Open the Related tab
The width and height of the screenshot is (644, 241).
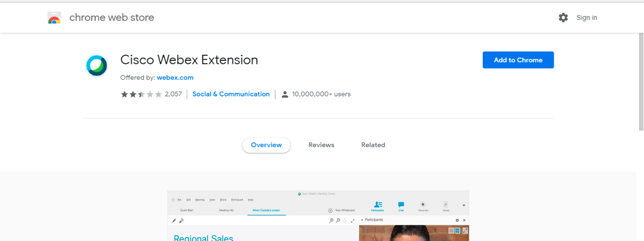[373, 145]
